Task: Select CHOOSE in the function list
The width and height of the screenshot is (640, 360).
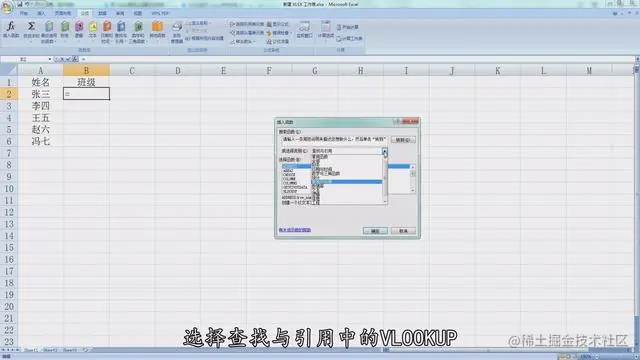Action: point(289,175)
